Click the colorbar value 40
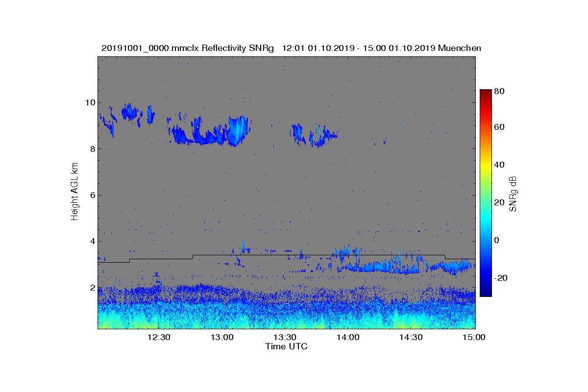This screenshot has width=588, height=392. click(x=500, y=165)
